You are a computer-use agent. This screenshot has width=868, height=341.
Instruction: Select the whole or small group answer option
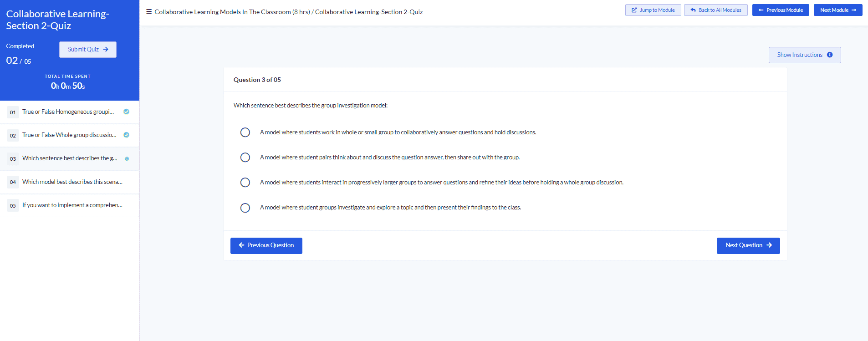pyautogui.click(x=245, y=132)
